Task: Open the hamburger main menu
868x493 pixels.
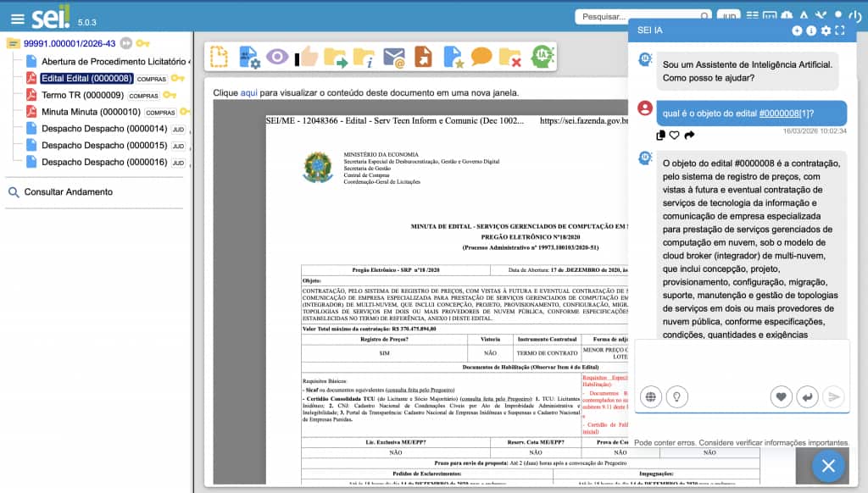Action: pos(18,19)
